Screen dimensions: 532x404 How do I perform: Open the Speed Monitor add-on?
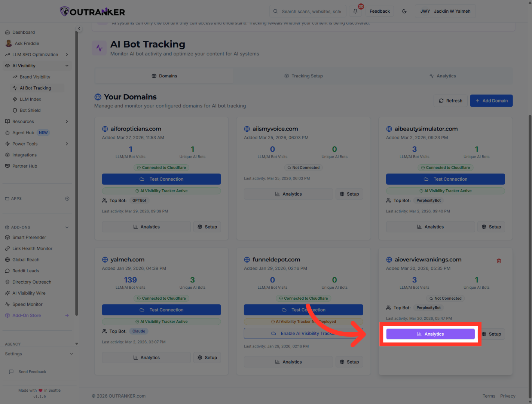click(27, 304)
